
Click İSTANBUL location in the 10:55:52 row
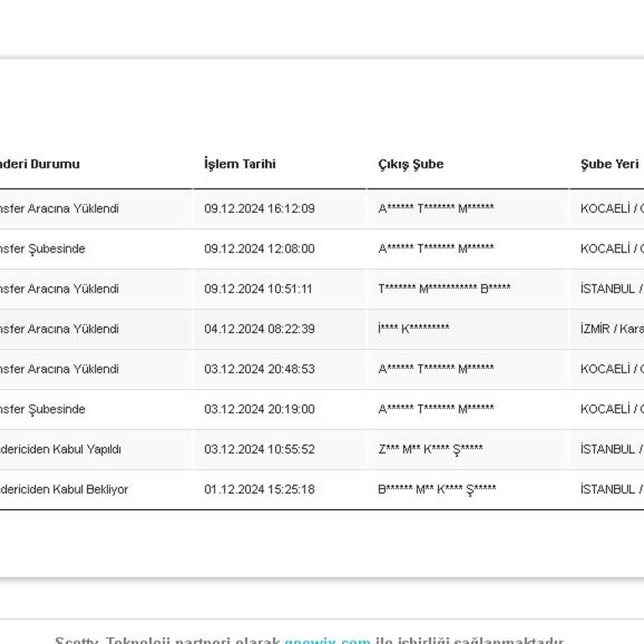612,449
